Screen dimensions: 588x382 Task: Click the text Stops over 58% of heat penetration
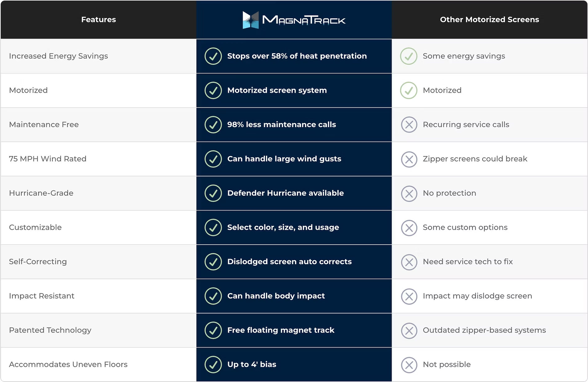[x=297, y=56]
